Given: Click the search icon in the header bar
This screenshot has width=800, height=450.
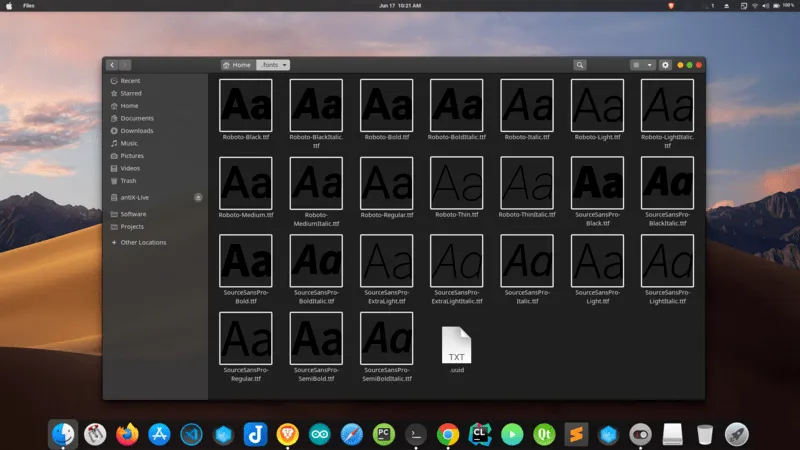Looking at the screenshot, I should click(579, 65).
